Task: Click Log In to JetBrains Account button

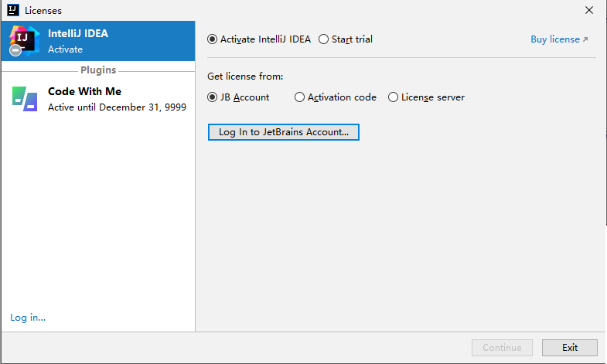Action: [283, 132]
